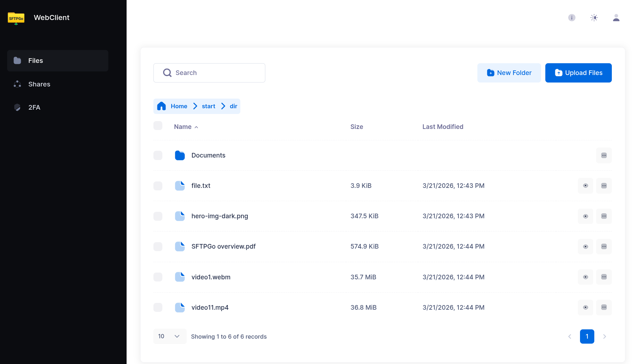This screenshot has height=364, width=634.
Task: Click the file.txt file icon
Action: (x=180, y=186)
